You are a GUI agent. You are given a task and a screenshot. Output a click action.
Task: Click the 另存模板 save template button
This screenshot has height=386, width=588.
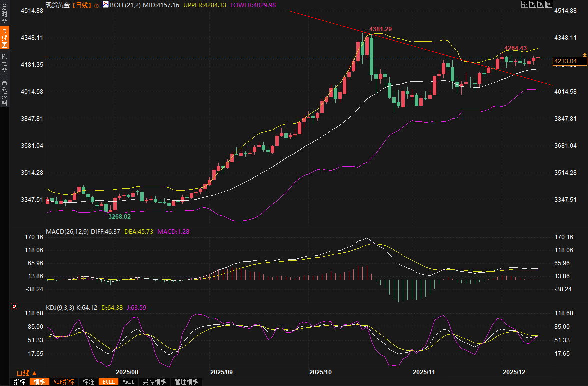tap(154, 382)
